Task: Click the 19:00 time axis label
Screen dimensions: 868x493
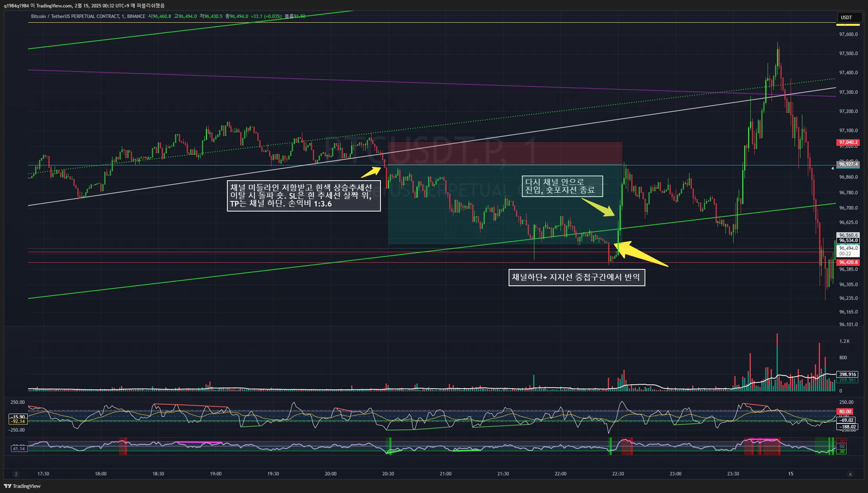Action: click(216, 474)
